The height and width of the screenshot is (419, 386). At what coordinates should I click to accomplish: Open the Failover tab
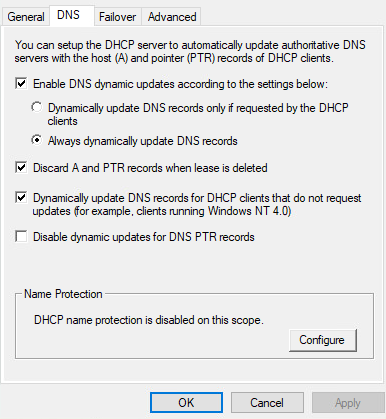point(117,17)
